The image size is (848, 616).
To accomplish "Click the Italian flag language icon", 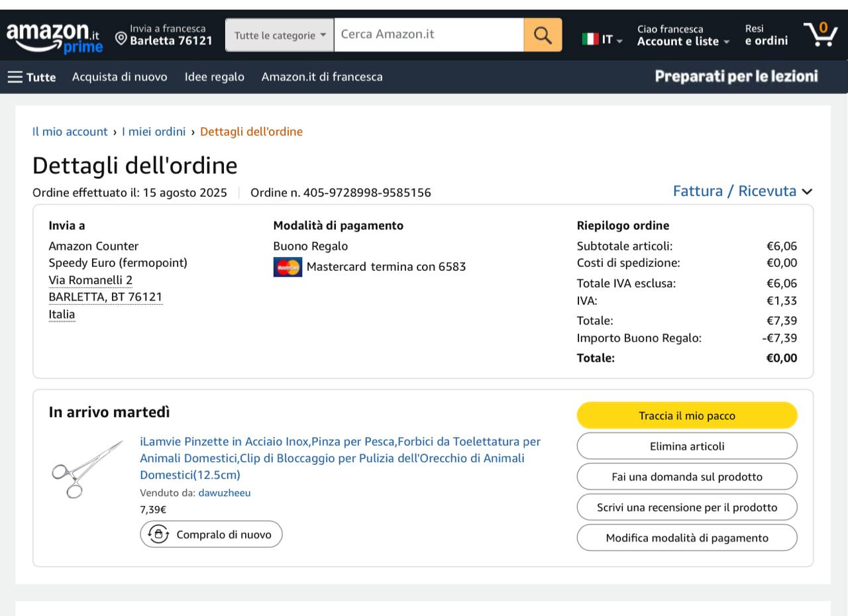I will [x=590, y=39].
